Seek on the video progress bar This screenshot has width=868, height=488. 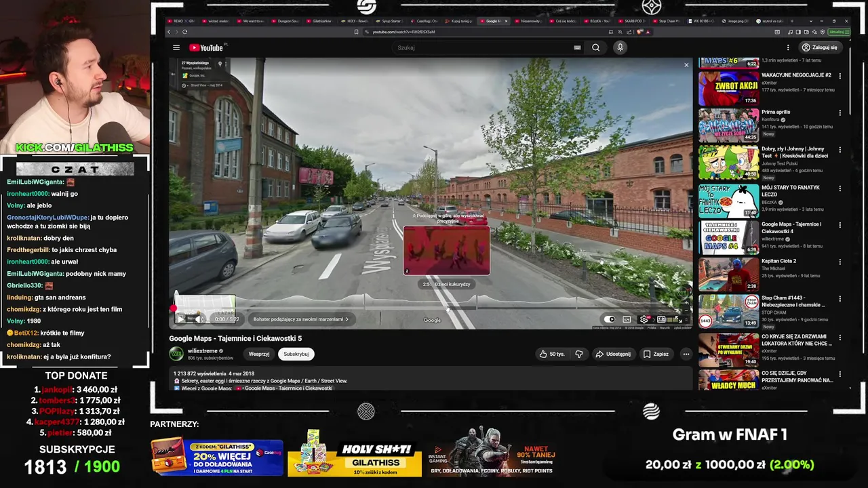click(432, 308)
